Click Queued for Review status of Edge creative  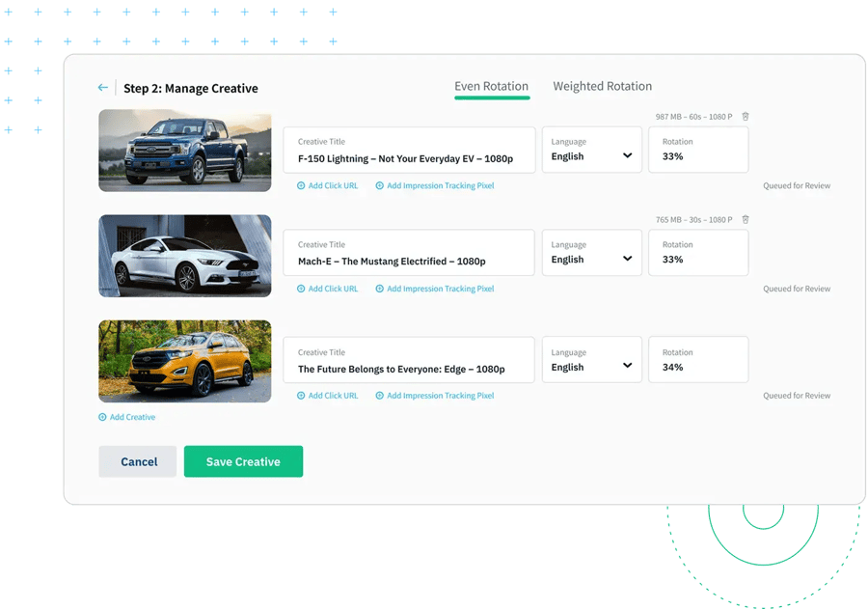797,396
